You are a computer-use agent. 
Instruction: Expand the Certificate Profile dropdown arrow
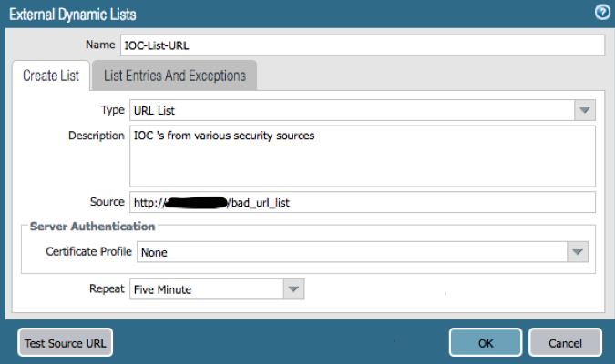click(578, 251)
